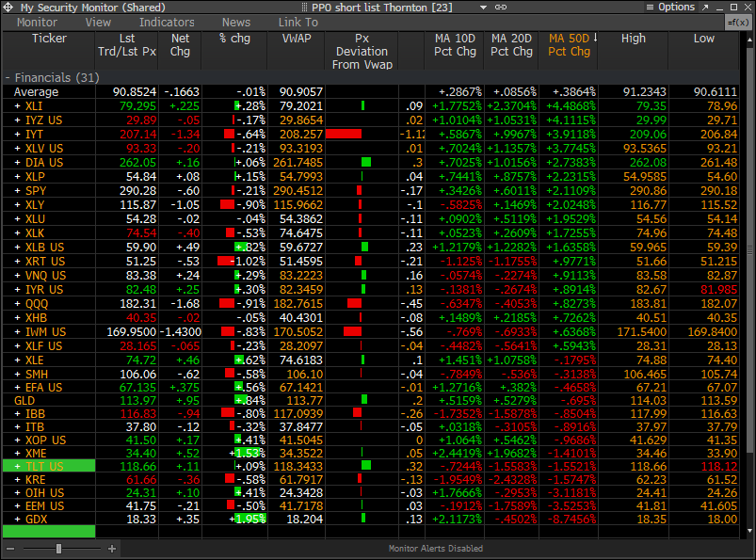Click the pop-out arrow icon next to Options

pyautogui.click(x=705, y=8)
